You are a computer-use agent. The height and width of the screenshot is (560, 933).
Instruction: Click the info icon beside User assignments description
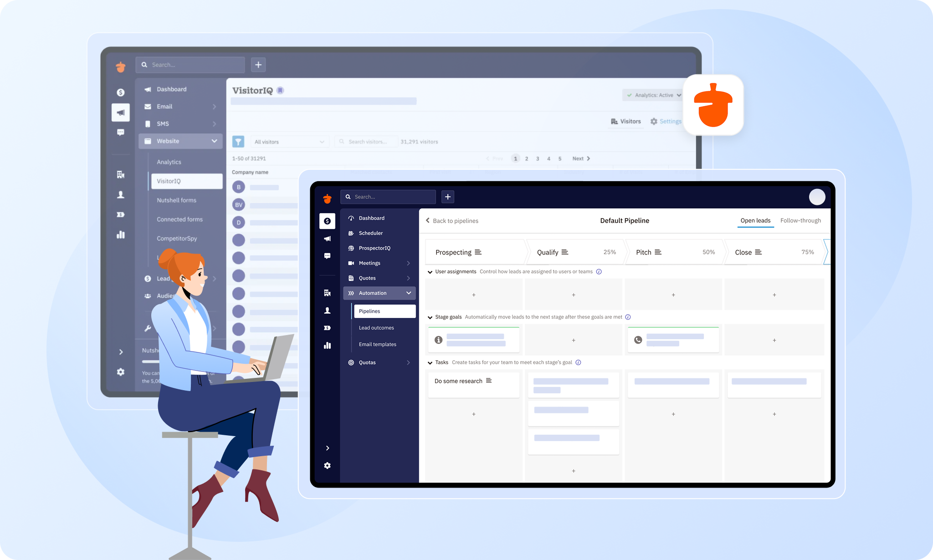(599, 272)
